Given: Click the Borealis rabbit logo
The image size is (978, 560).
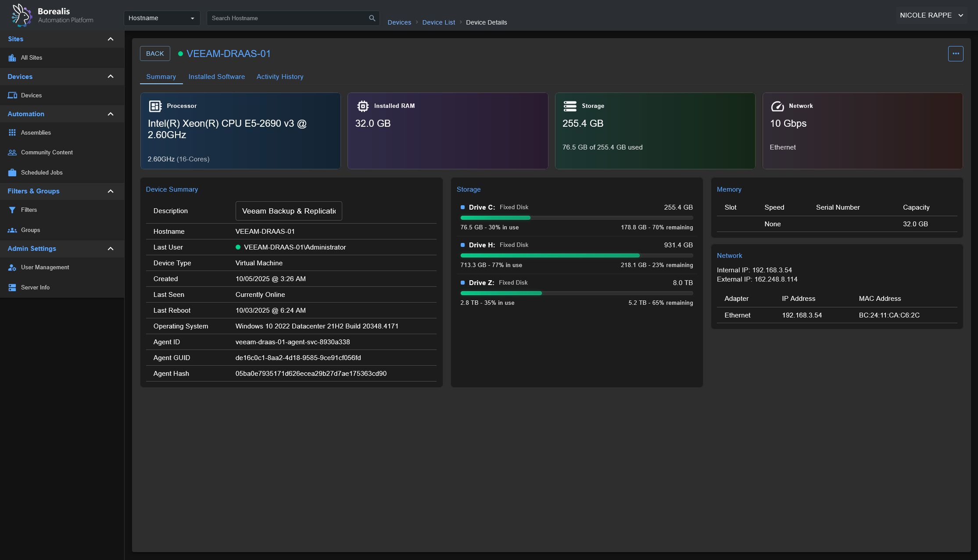Looking at the screenshot, I should click(x=21, y=15).
